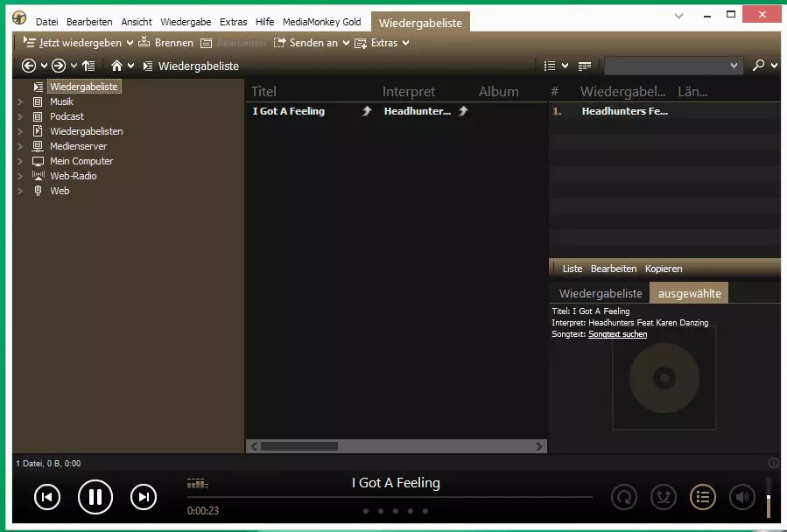Select Web-Radio in the tree
The width and height of the screenshot is (787, 532).
pos(74,176)
